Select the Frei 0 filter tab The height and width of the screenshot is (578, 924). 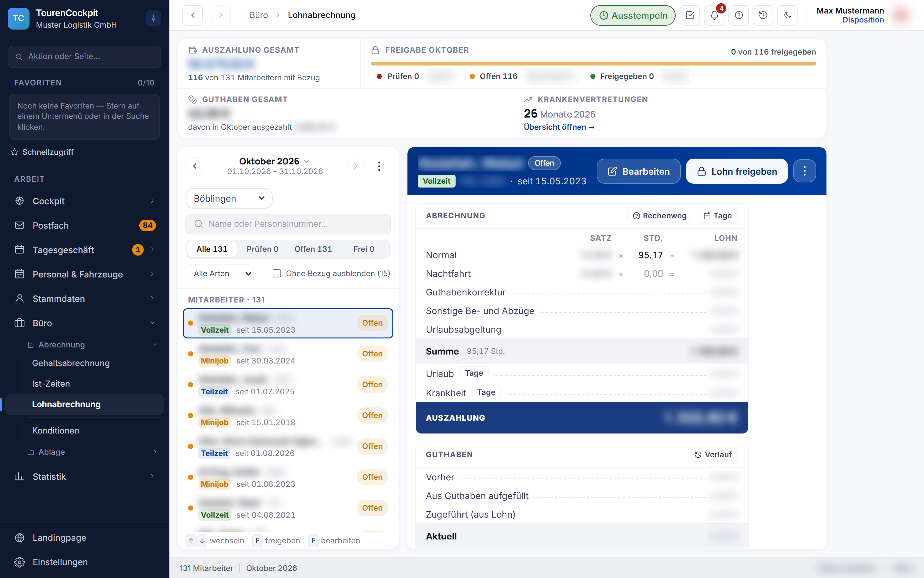364,249
